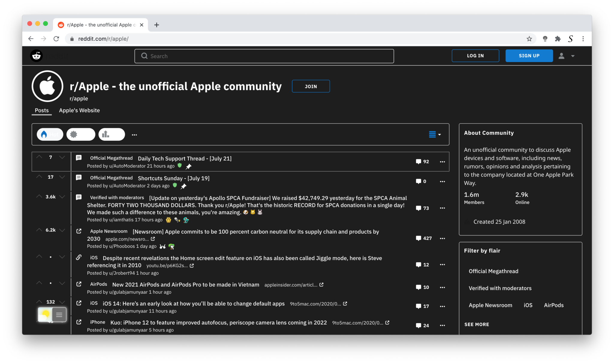This screenshot has height=364, width=614.
Task: Open the 92 comments on Daily Tech Support
Action: [422, 161]
